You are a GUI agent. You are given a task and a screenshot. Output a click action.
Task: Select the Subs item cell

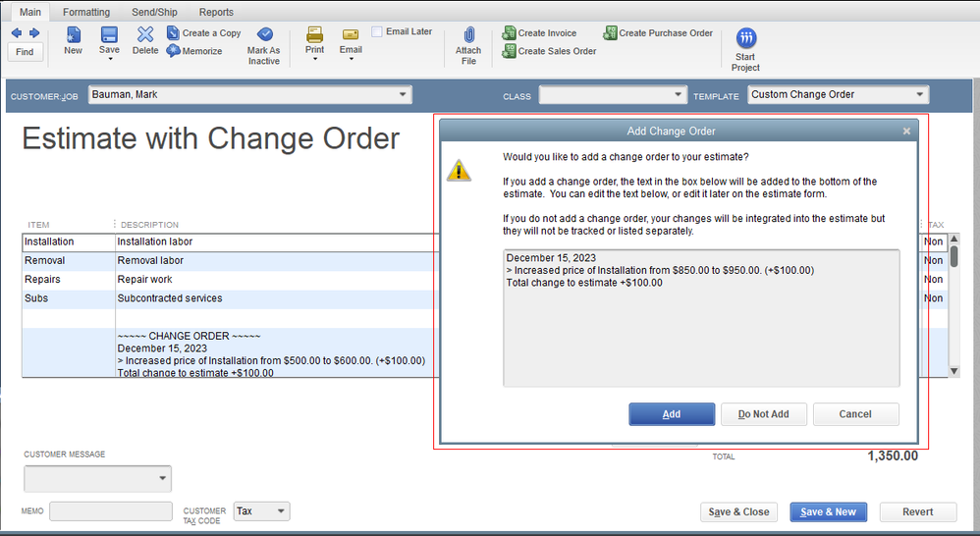tap(69, 298)
